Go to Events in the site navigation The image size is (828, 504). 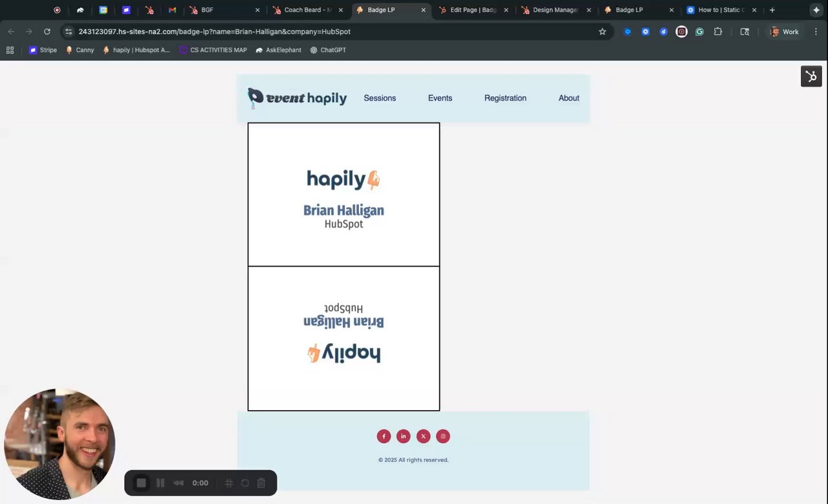[440, 98]
